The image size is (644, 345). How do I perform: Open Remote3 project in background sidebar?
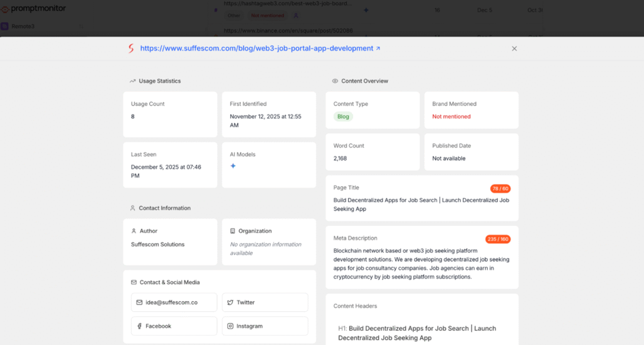coord(23,26)
